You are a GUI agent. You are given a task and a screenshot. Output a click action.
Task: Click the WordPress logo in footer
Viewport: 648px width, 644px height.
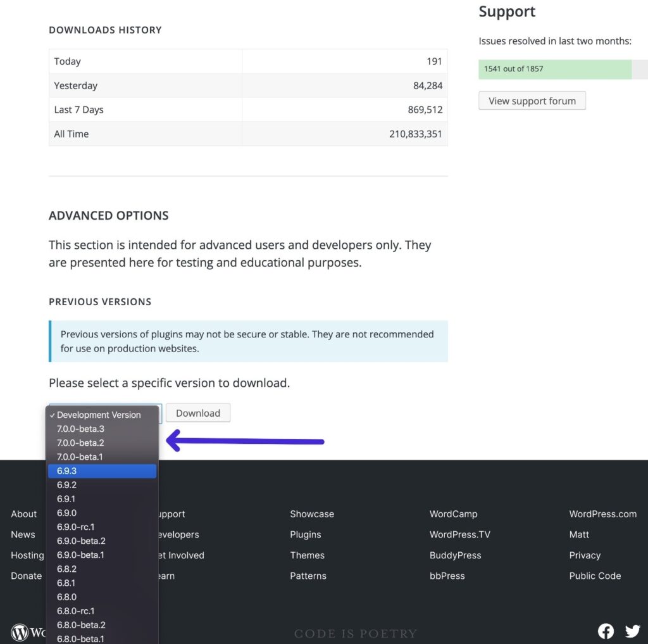[x=20, y=632]
